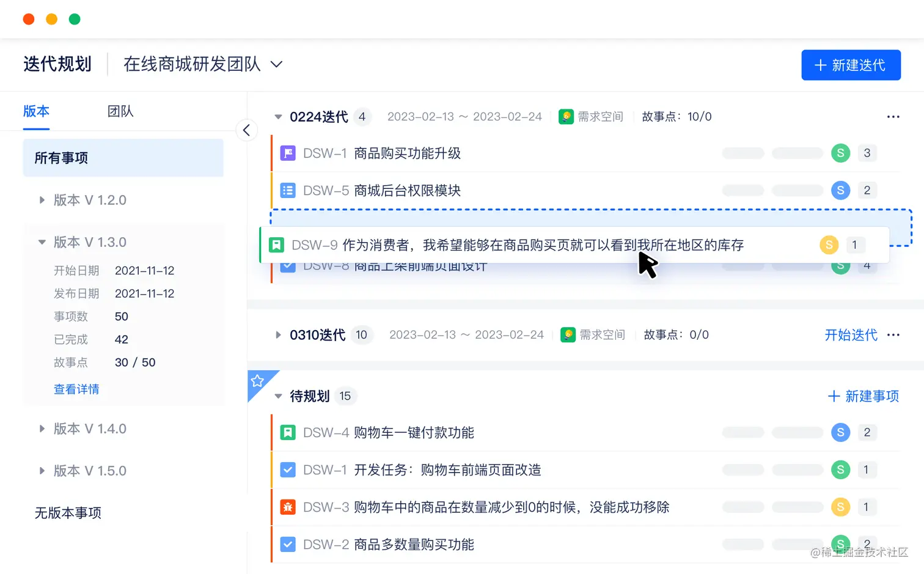The image size is (924, 574).
Task: Click the blue assignee avatar on DSW-4 row
Action: pyautogui.click(x=841, y=432)
